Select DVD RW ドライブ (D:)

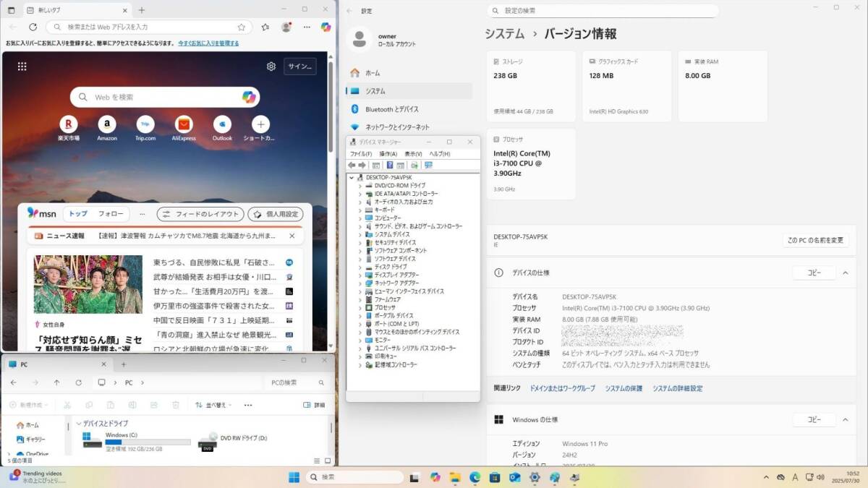[233, 441]
